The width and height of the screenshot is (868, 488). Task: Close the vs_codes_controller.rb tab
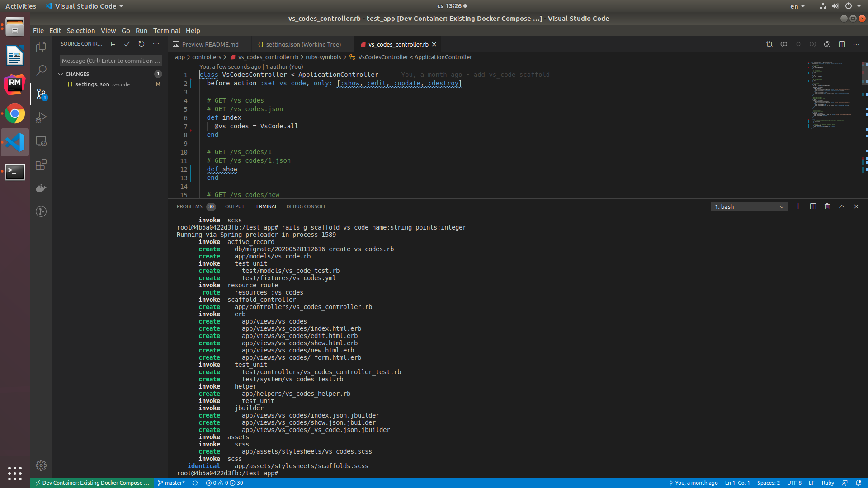[x=434, y=44]
